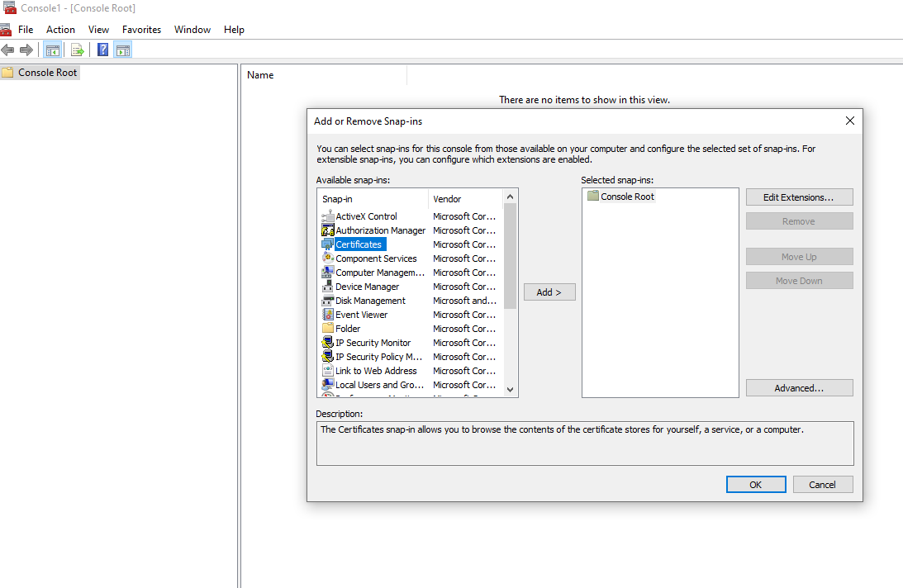Click the Export List toolbar icon
Screen dimensions: 903x588
tap(78, 50)
